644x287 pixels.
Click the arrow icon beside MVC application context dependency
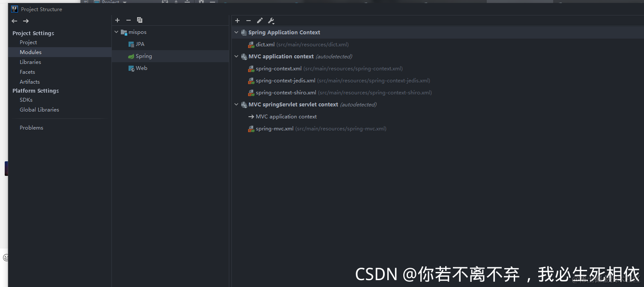point(251,117)
